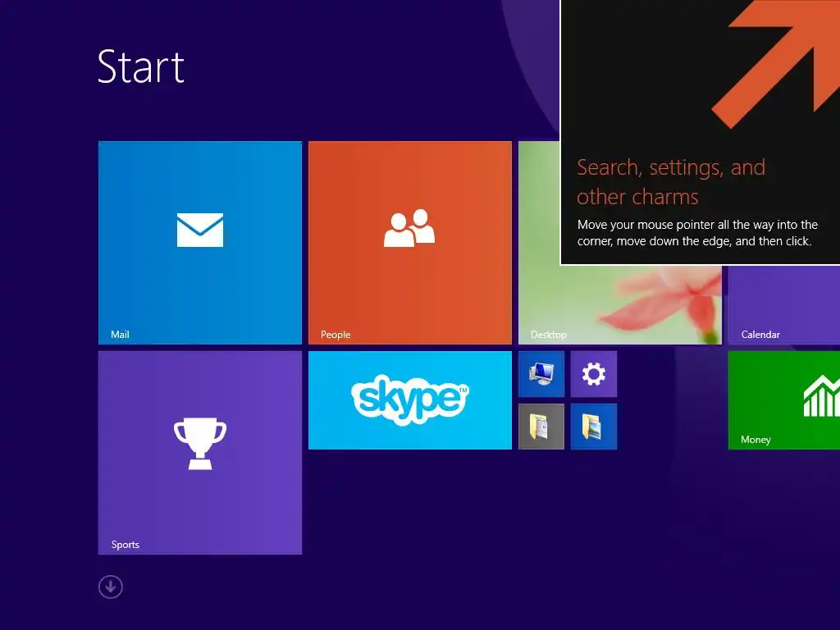Open the PC settings gear tile
840x630 pixels.
click(x=594, y=374)
